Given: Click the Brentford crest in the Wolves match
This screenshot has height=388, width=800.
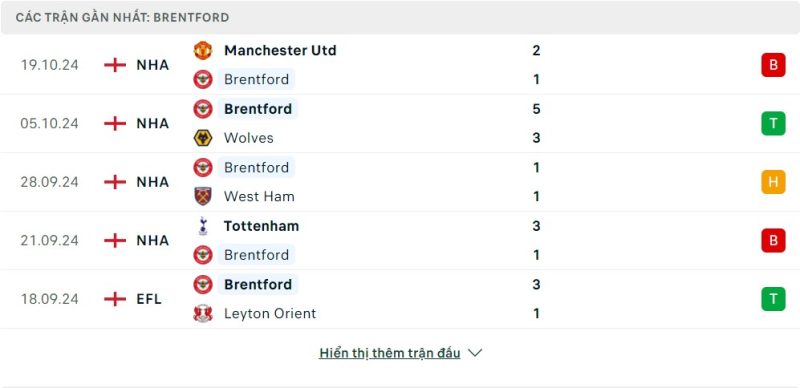Looking at the screenshot, I should [x=203, y=109].
